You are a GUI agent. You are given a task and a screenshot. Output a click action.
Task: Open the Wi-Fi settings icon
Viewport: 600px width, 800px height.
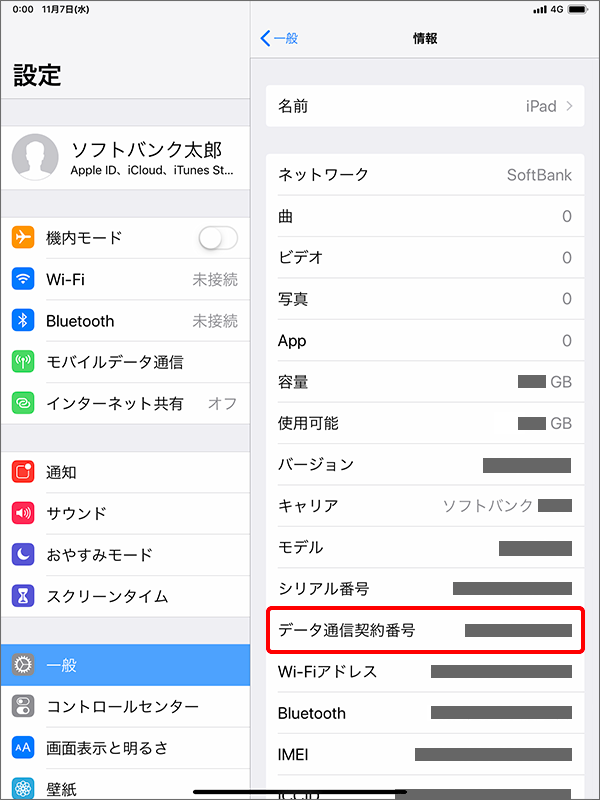(x=23, y=279)
